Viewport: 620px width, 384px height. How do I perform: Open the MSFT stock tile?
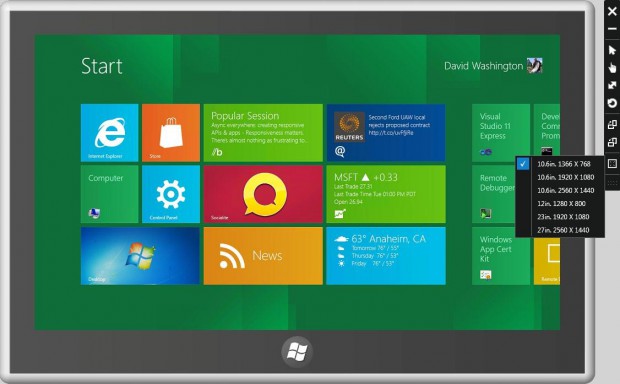coord(386,194)
